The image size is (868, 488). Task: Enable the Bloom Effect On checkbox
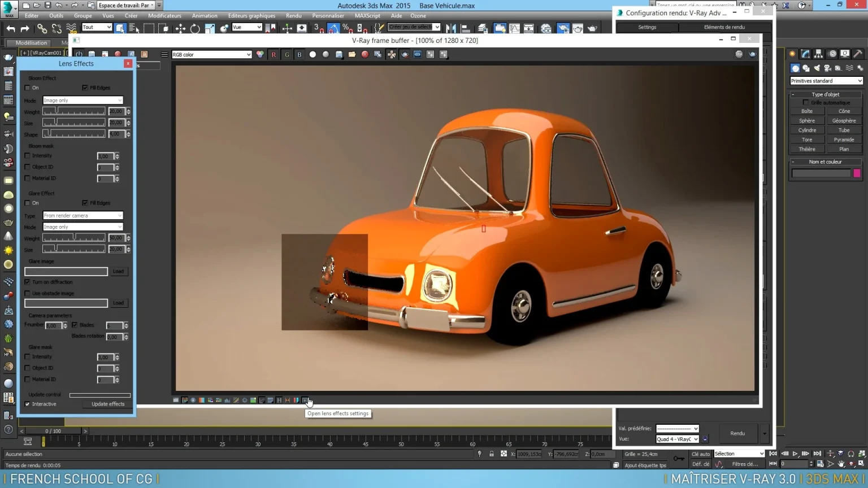tap(27, 88)
